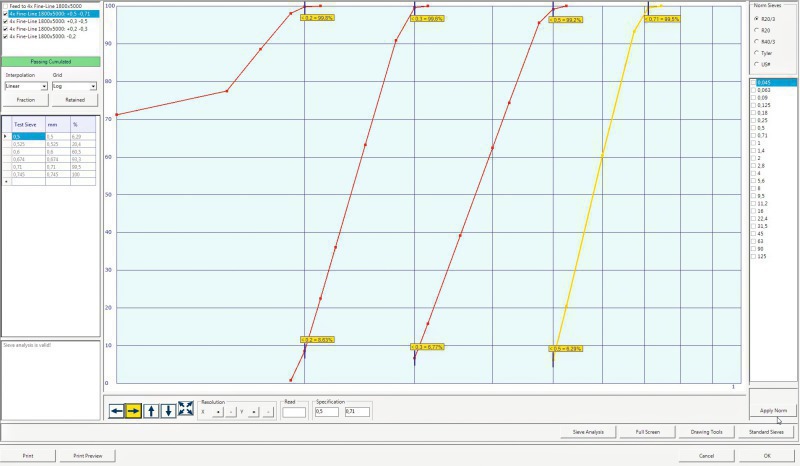Click the fit-to-view expand arrows icon
The height and width of the screenshot is (466, 800).
[x=186, y=410]
